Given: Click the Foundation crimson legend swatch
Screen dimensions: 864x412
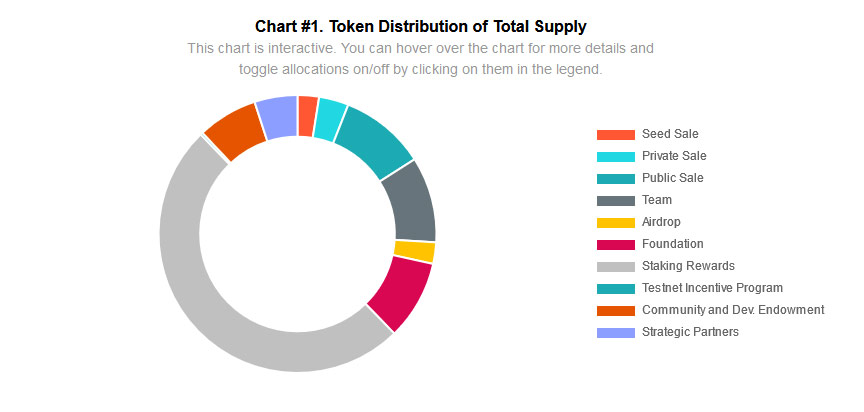Looking at the screenshot, I should tap(615, 244).
